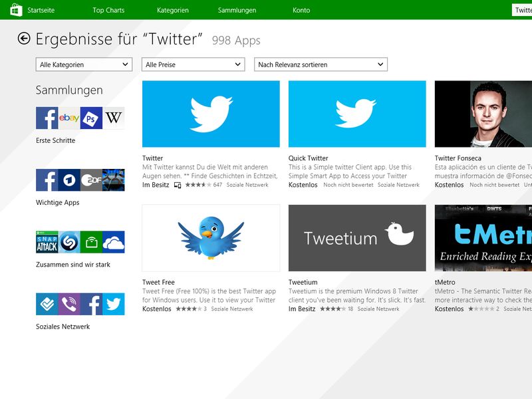
Task: Open Erste Schritte collection label
Action: coord(56,140)
